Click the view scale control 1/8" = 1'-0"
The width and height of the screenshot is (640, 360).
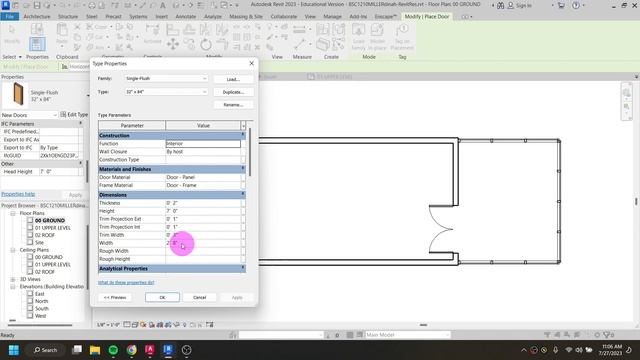(x=108, y=325)
